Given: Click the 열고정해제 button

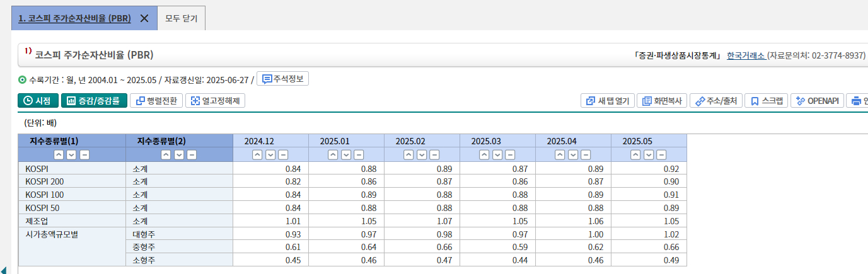Looking at the screenshot, I should pyautogui.click(x=215, y=101).
